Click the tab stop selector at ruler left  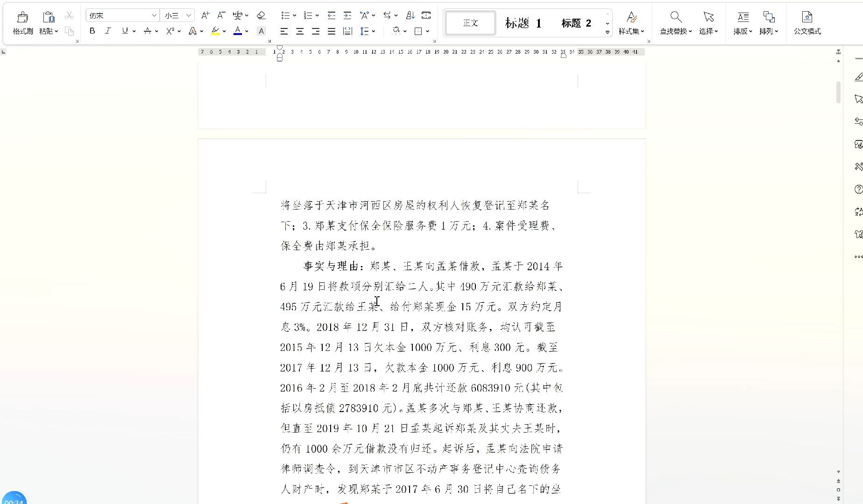tap(3, 52)
